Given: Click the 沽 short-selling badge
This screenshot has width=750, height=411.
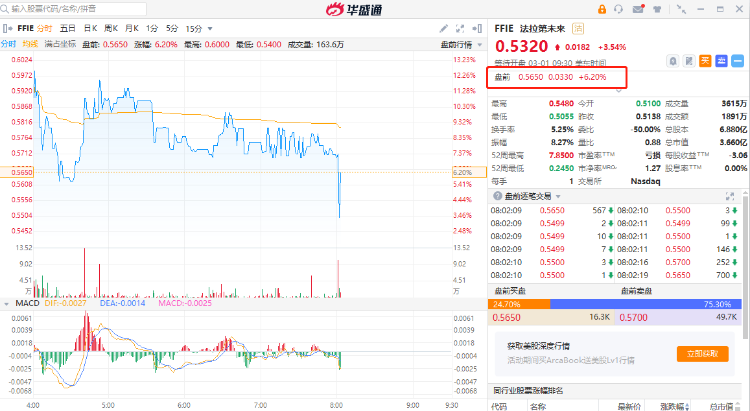Looking at the screenshot, I should pyautogui.click(x=578, y=29).
